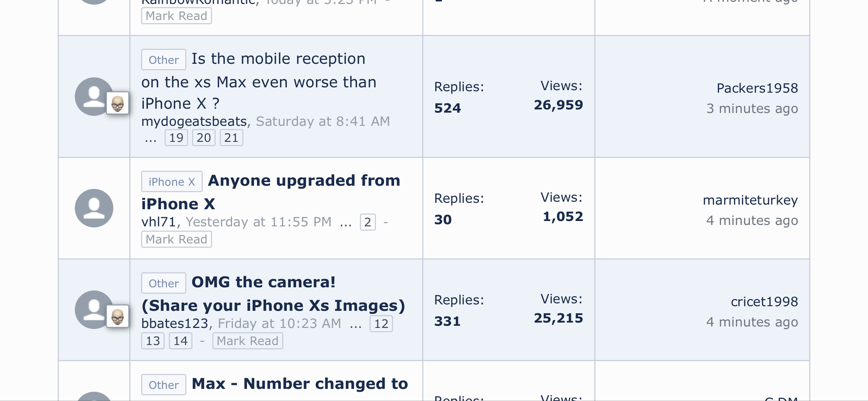Click vhl71 default avatar icon

(x=94, y=208)
